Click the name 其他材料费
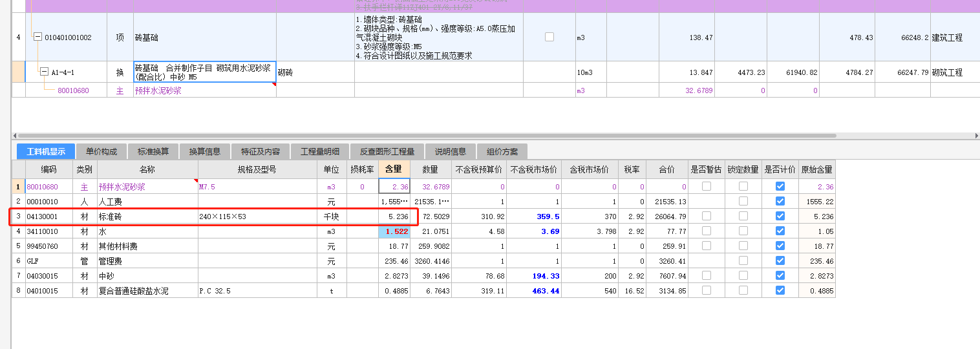Image resolution: width=980 pixels, height=349 pixels. click(x=118, y=246)
